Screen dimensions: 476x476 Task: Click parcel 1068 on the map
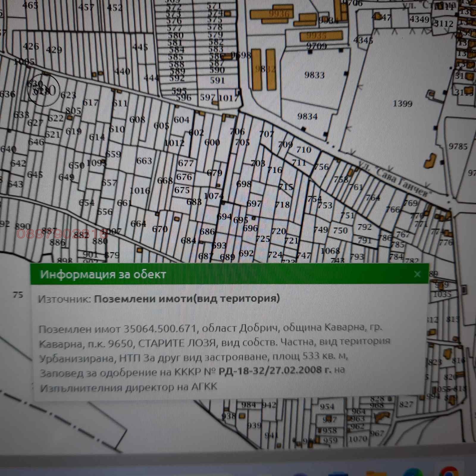(x=330, y=251)
